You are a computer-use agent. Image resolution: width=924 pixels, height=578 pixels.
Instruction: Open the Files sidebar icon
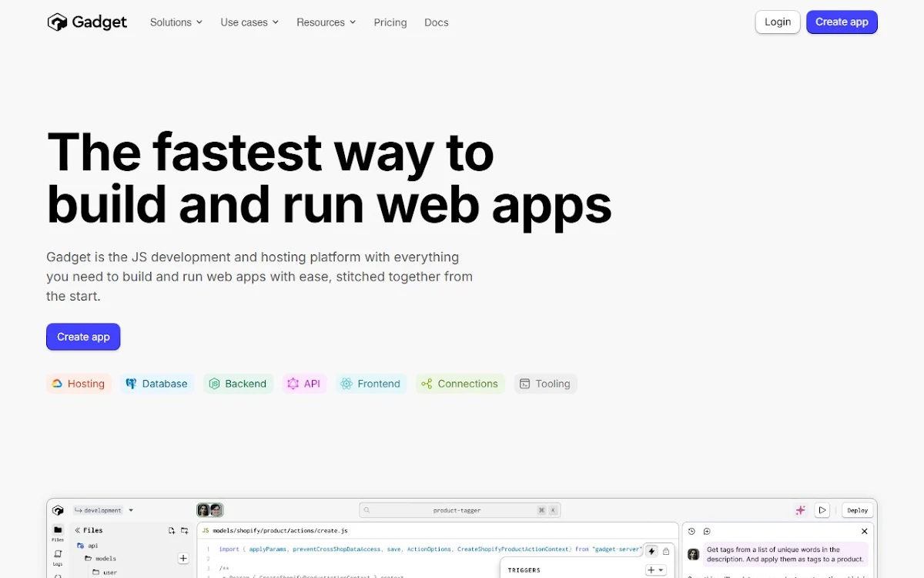pos(58,533)
